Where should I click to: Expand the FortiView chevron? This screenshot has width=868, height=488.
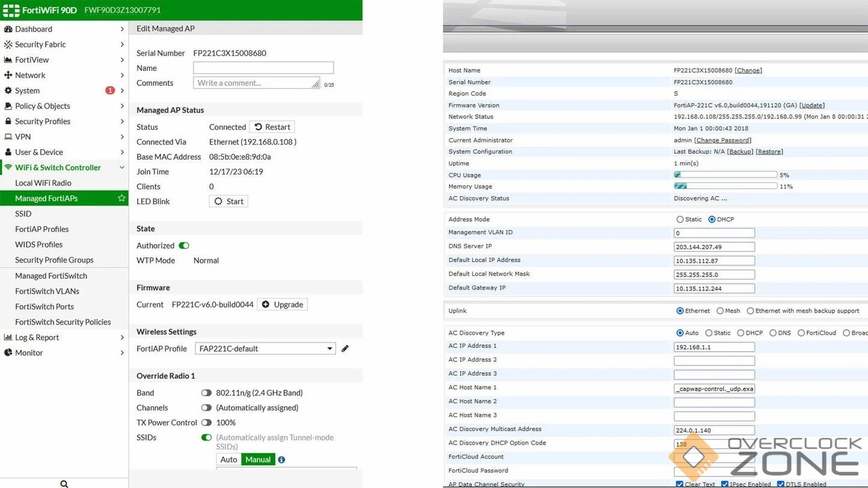[x=122, y=59]
